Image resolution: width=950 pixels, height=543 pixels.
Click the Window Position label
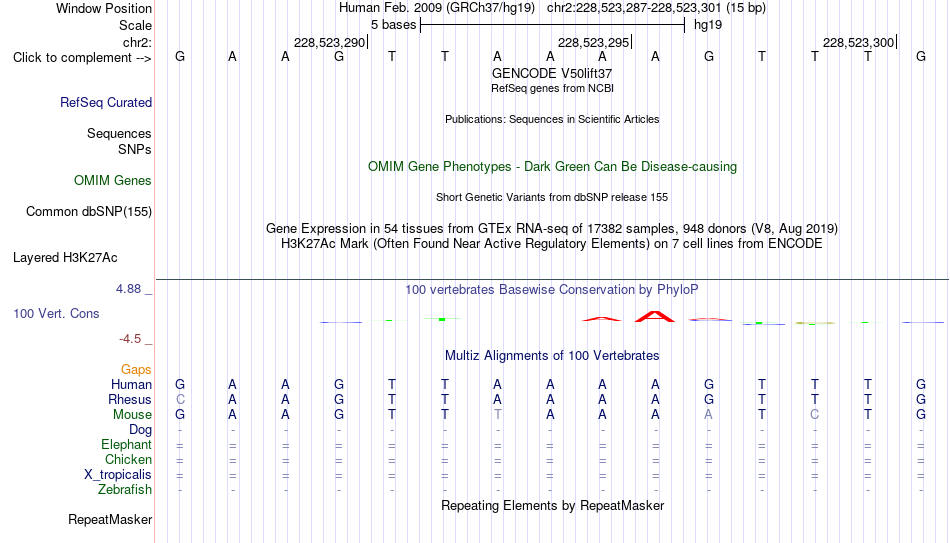pyautogui.click(x=104, y=8)
